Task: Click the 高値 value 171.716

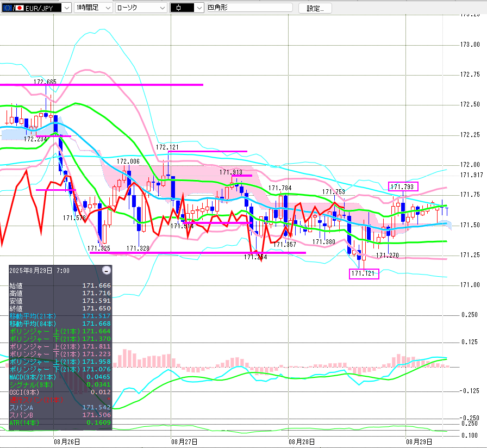Action: [96, 293]
